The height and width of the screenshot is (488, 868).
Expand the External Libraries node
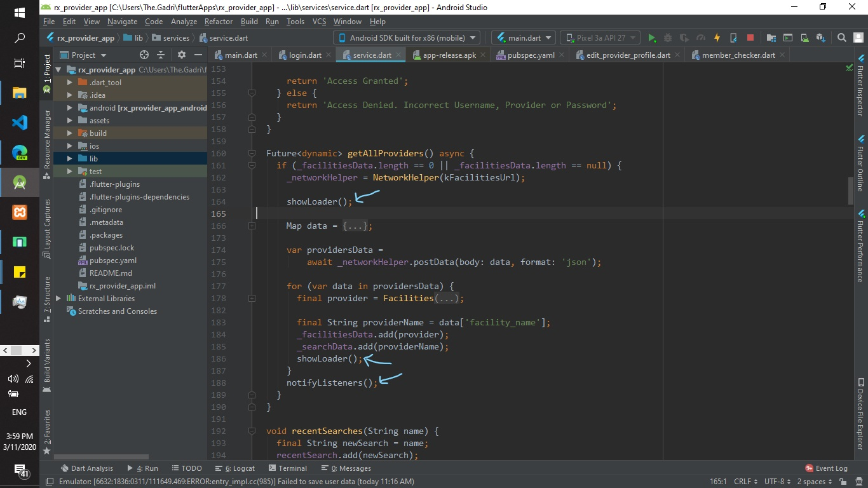click(x=57, y=298)
